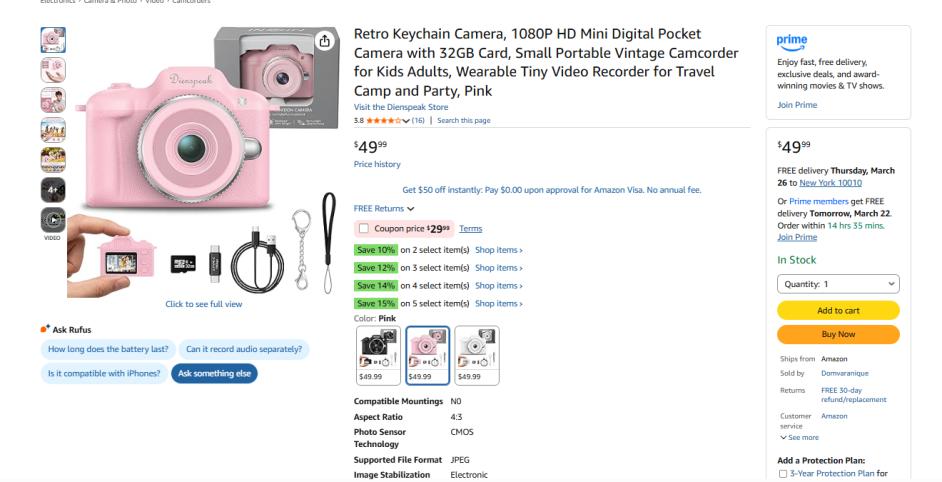Click the Add to cart button
This screenshot has height=482, width=942.
coord(838,310)
